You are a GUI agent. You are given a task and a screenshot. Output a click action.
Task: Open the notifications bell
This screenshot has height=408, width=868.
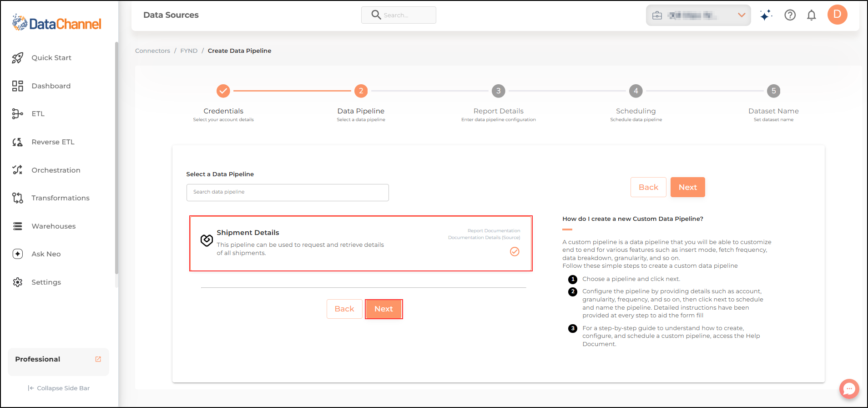click(811, 15)
